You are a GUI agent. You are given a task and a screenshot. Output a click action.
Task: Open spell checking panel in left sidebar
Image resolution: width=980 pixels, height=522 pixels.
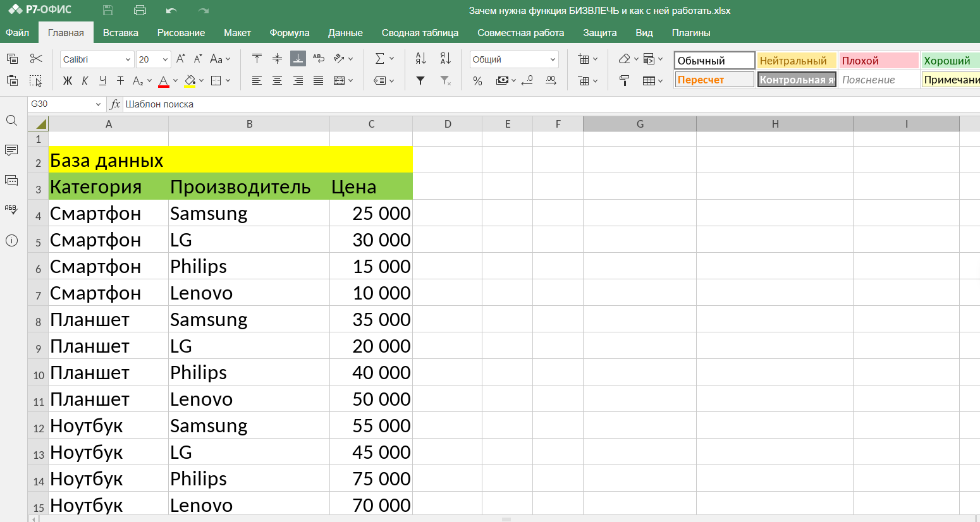tap(11, 210)
